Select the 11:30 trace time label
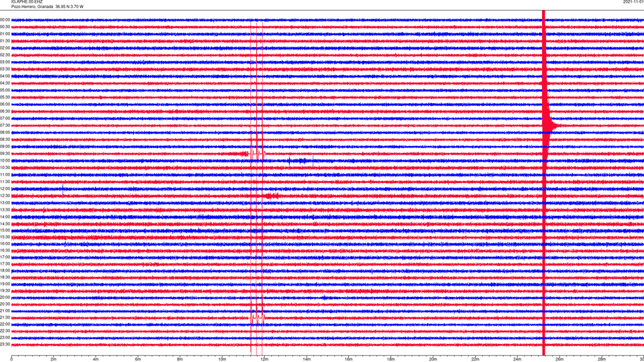644x362 pixels. (5, 182)
